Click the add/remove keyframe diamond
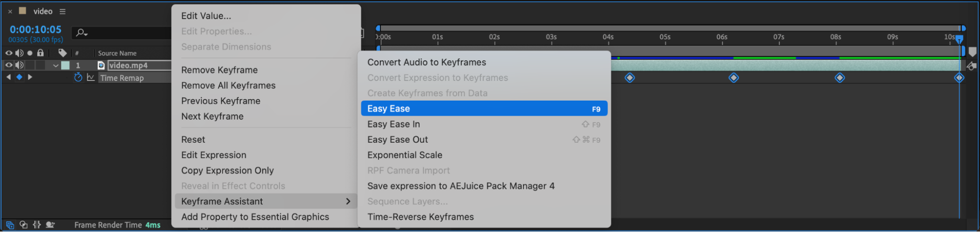This screenshot has height=232, width=980. pos(19,77)
